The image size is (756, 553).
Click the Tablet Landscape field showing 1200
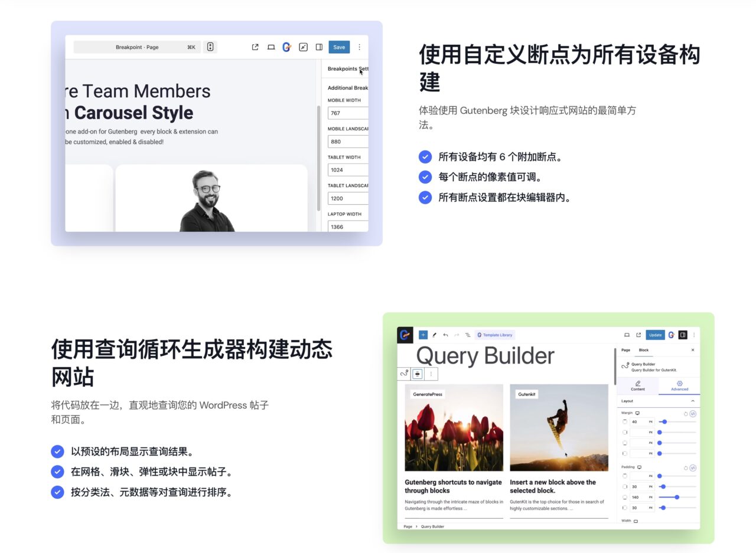(x=348, y=198)
